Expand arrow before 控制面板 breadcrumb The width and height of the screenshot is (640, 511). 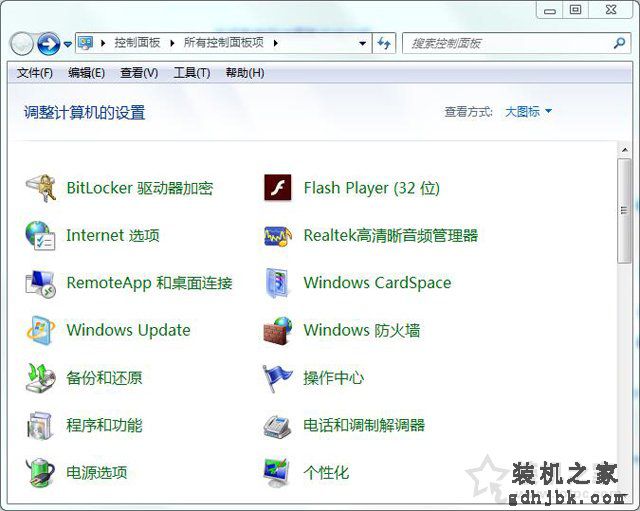103,43
